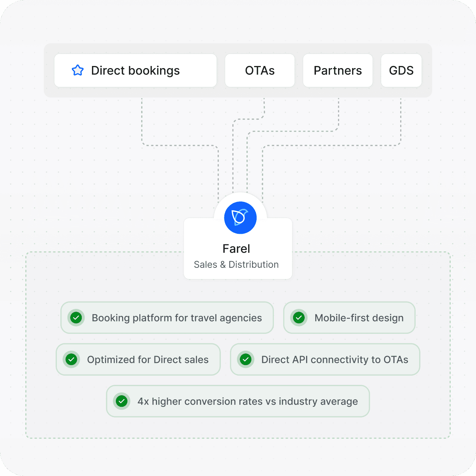Open the Mobile-first design feature pill
Viewport: 476px width, 476px height.
(x=349, y=318)
